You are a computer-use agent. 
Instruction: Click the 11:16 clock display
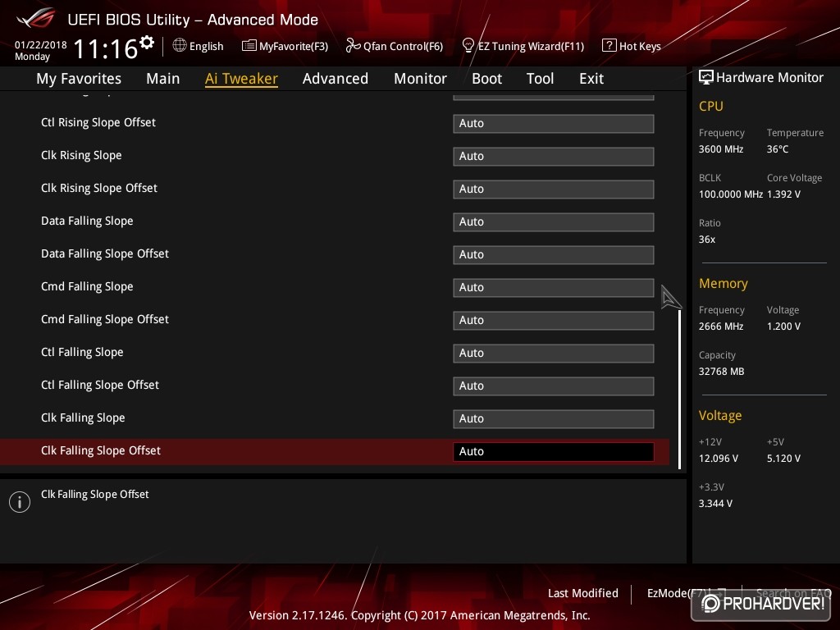pyautogui.click(x=106, y=48)
